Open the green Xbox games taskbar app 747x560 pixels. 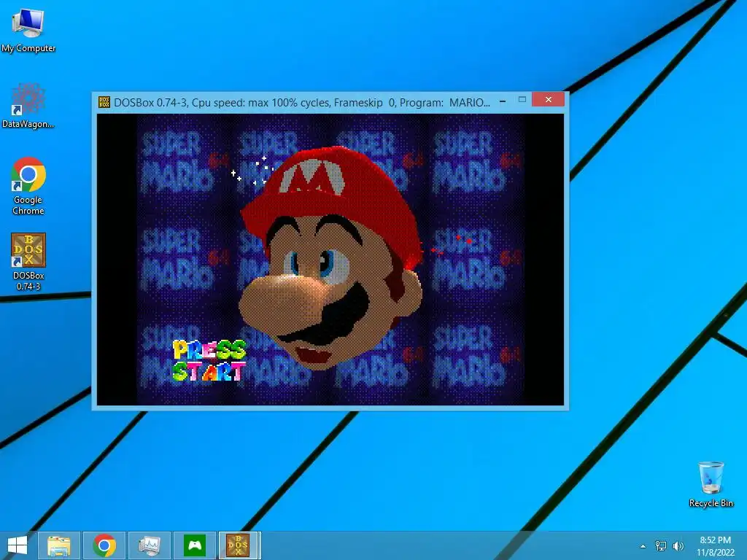(195, 545)
